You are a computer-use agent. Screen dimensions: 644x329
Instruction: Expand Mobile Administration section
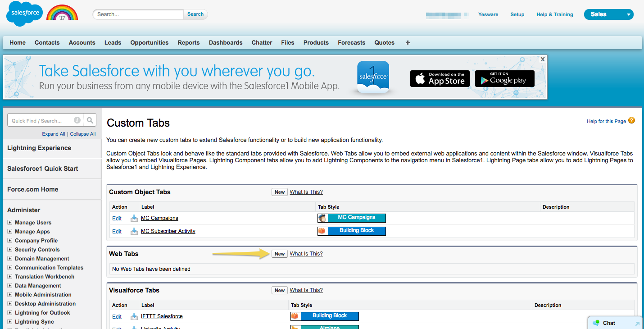[x=10, y=295]
